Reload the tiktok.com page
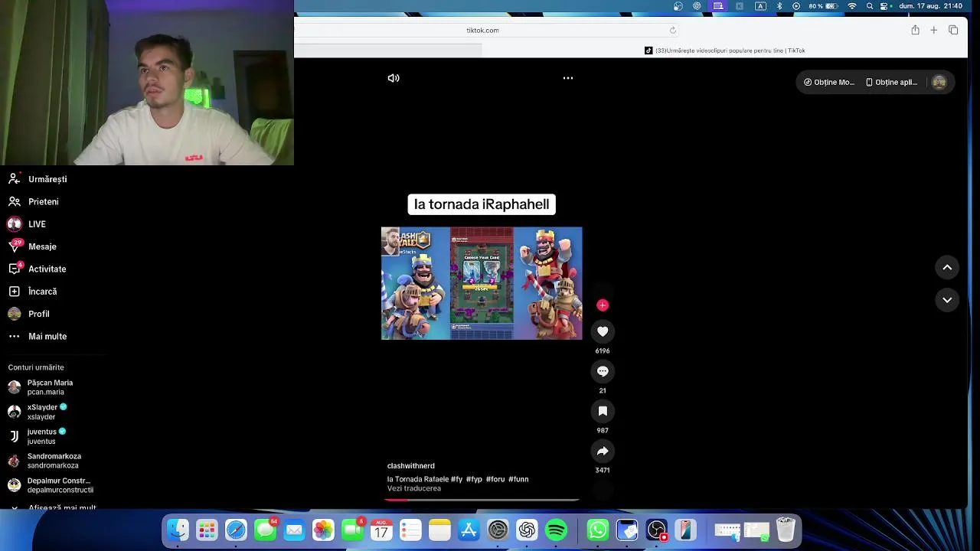This screenshot has width=980, height=551. click(673, 30)
